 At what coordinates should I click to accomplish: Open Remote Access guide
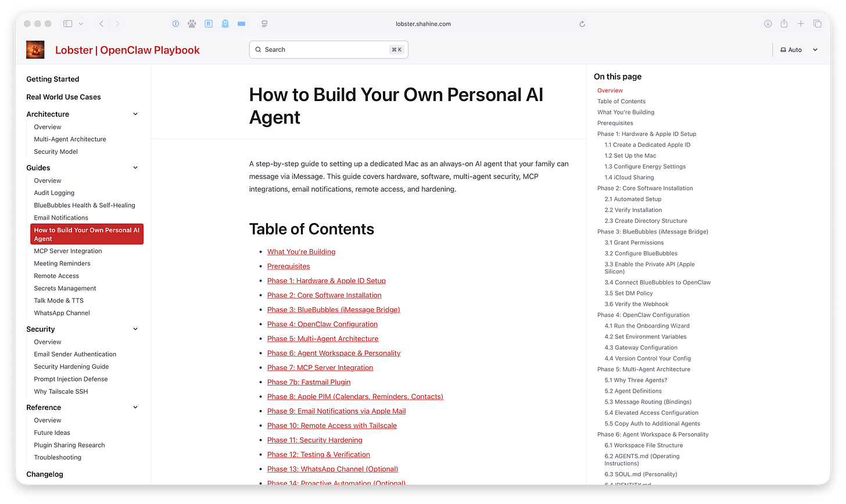point(56,276)
